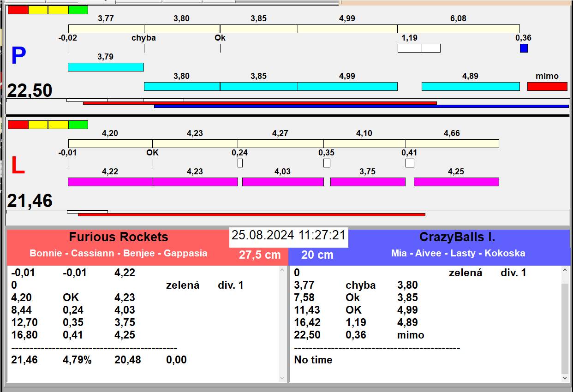Select the magenta 4,23 bar in lane L
Viewport: 573px width, 392px height.
point(195,182)
